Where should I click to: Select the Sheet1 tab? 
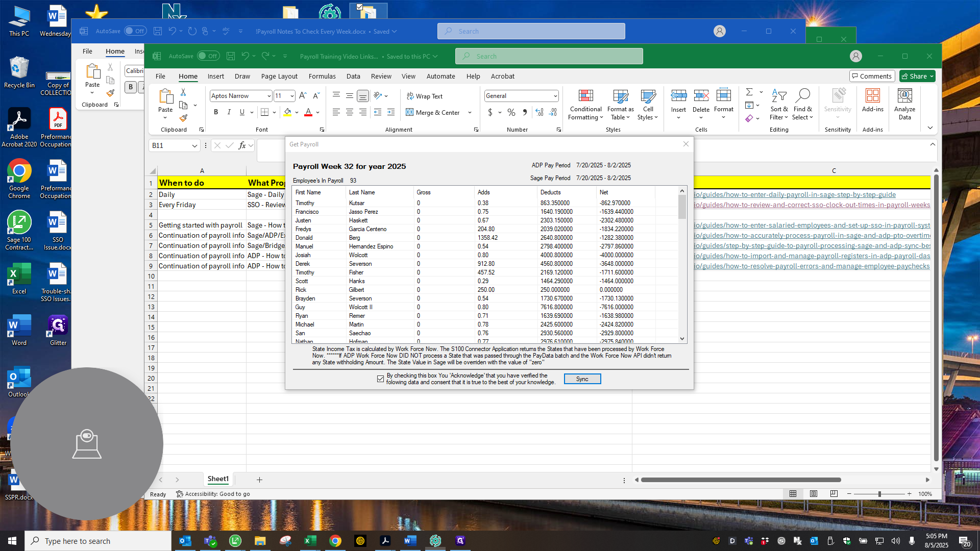pos(218,479)
